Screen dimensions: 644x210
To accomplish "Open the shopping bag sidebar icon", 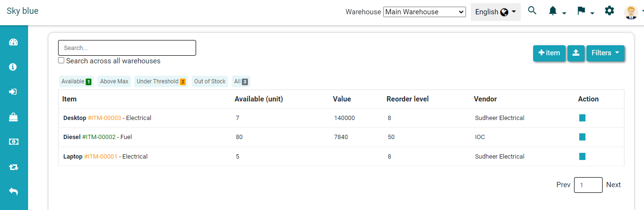I will click(13, 117).
